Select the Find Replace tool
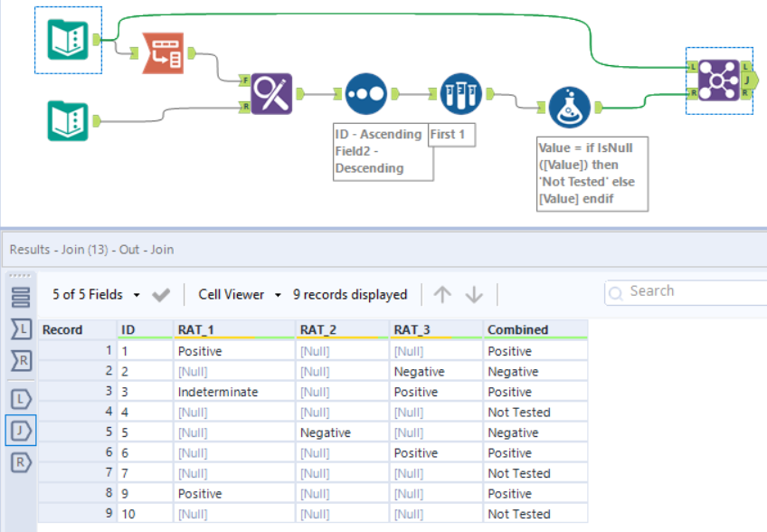767x532 pixels. [271, 93]
